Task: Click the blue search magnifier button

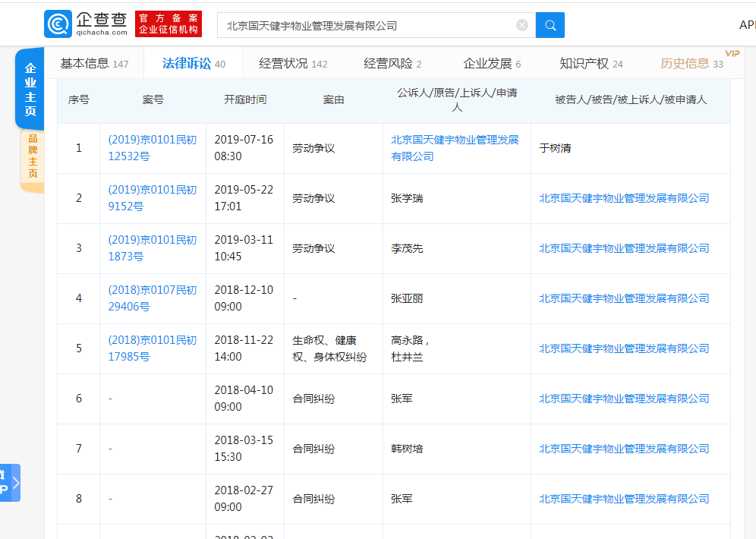Action: point(550,25)
